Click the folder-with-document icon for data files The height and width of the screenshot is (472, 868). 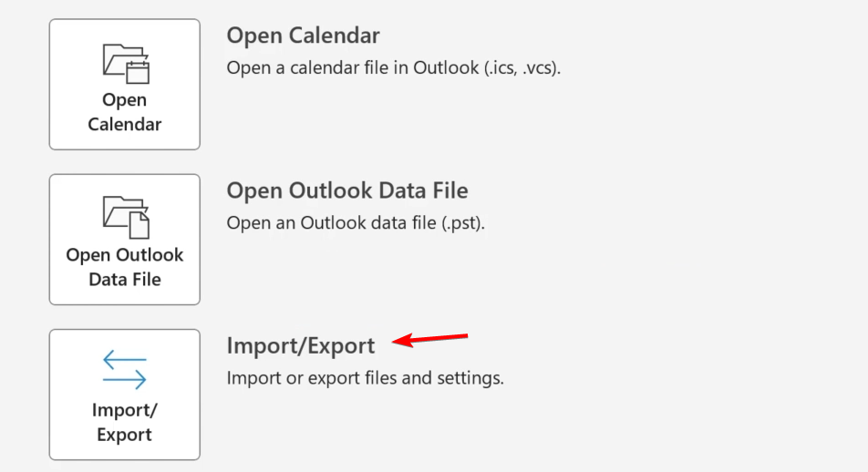click(126, 218)
